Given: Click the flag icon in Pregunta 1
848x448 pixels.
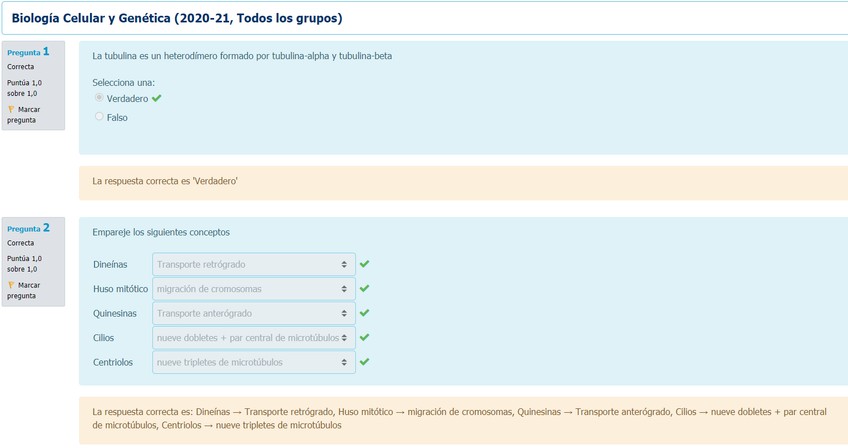Looking at the screenshot, I should click(x=11, y=109).
